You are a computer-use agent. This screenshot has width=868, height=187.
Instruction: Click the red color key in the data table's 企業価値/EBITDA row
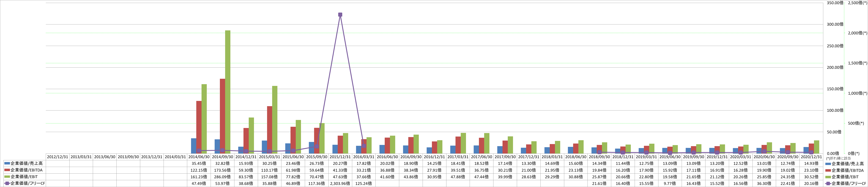(7, 170)
